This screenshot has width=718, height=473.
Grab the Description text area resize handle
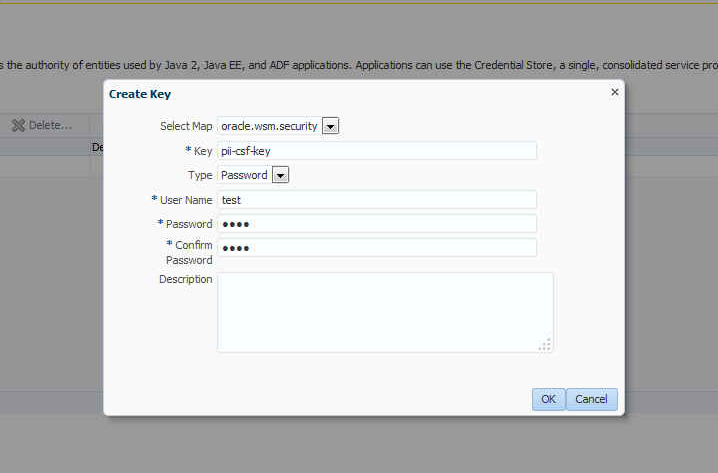tap(545, 345)
